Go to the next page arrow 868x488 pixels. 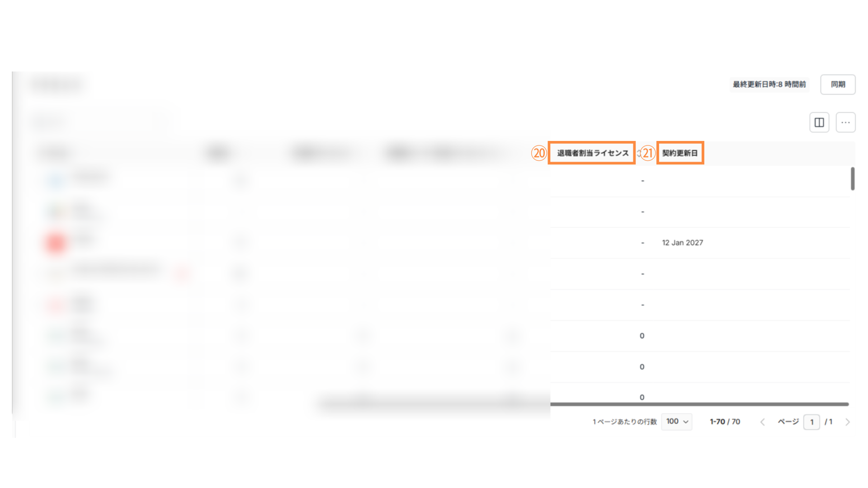click(x=847, y=422)
